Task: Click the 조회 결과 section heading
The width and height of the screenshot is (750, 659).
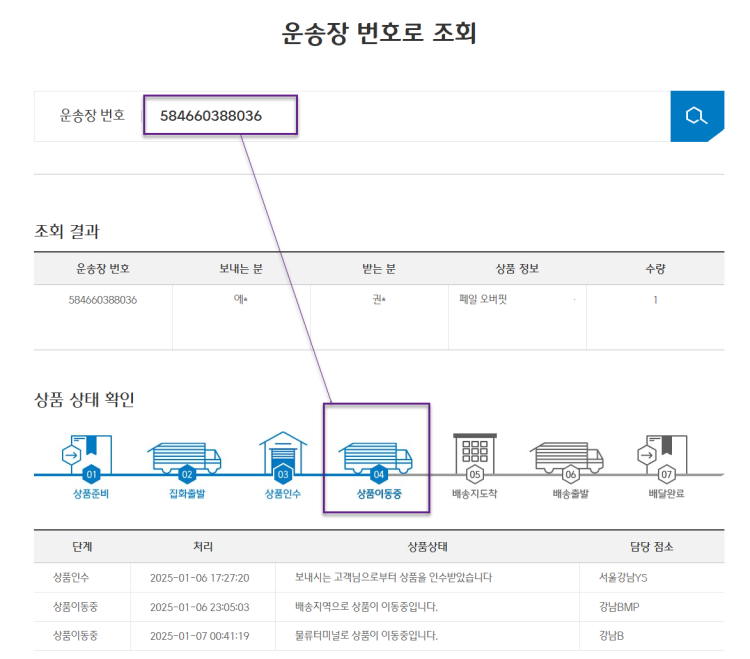Action: click(x=67, y=231)
